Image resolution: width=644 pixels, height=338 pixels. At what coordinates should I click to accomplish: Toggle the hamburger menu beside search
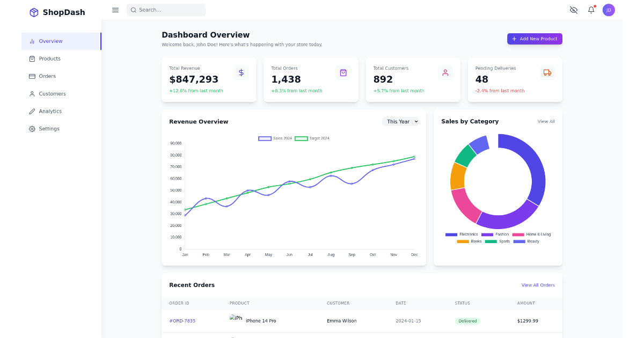tap(115, 10)
